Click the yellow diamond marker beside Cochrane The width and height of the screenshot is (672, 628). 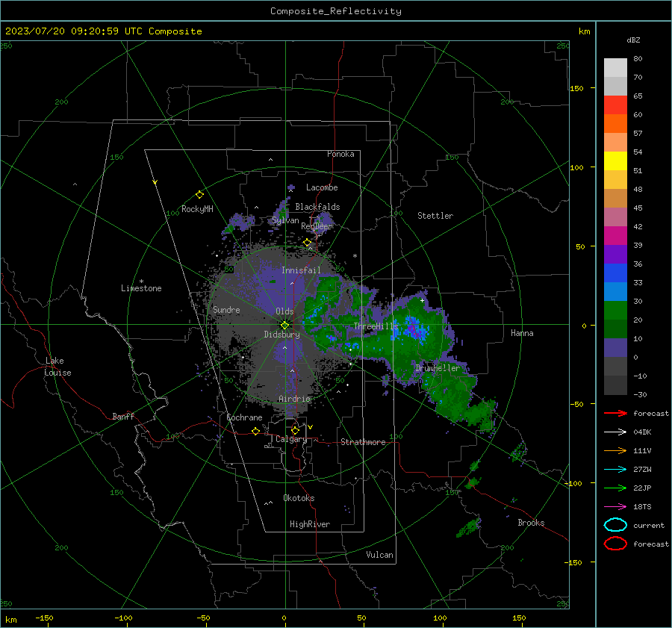[255, 431]
